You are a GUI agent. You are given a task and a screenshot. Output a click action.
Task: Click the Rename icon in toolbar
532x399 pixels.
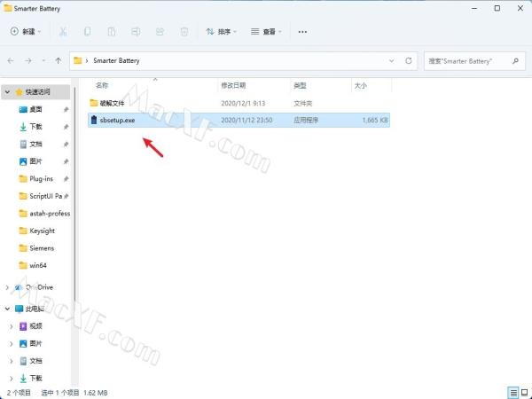coord(136,32)
